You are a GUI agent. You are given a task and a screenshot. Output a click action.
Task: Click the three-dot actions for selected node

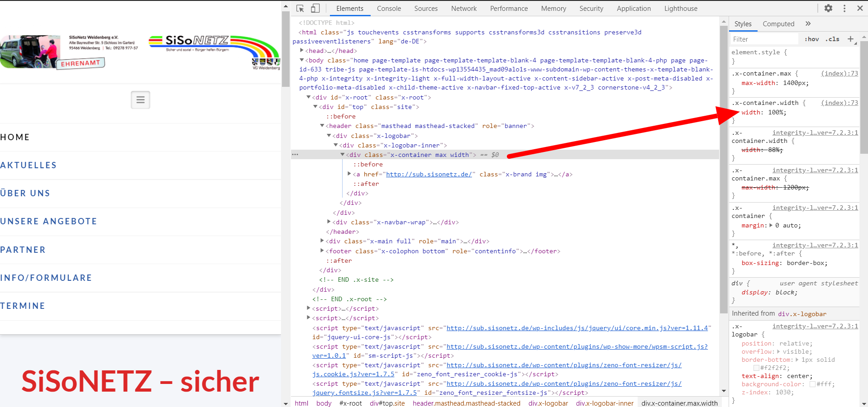(x=295, y=155)
